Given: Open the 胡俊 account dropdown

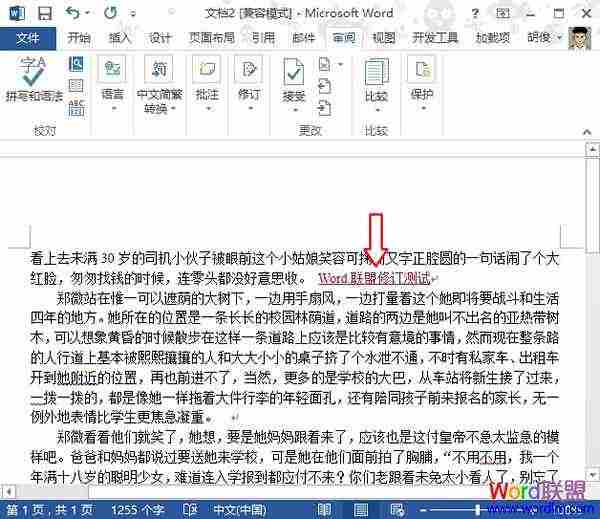Looking at the screenshot, I should [x=545, y=38].
